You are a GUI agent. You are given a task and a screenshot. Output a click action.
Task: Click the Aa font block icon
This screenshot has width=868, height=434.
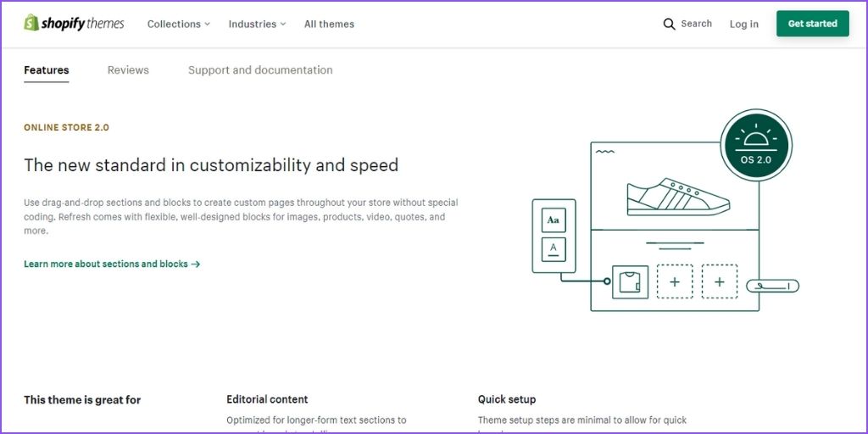554,220
